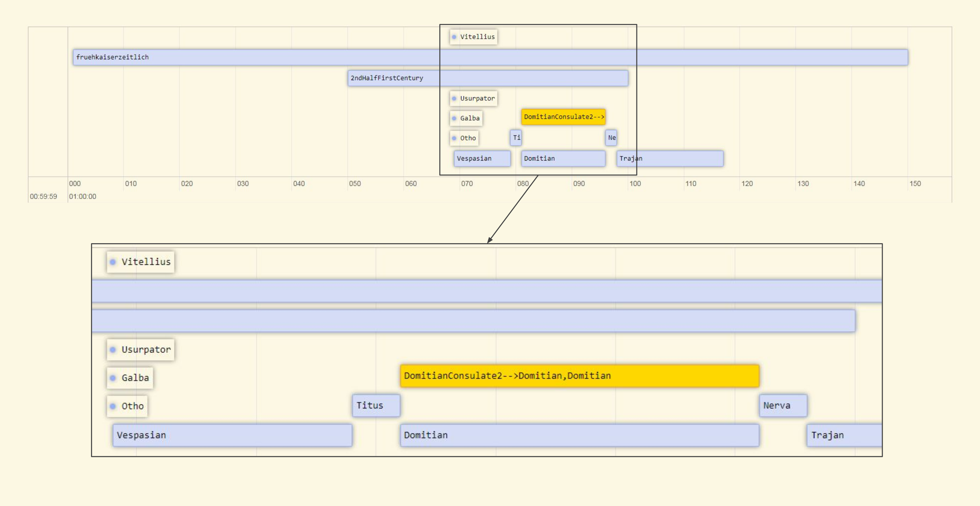The height and width of the screenshot is (506, 980).
Task: Click Trajan range in enlarged view
Action: point(844,435)
